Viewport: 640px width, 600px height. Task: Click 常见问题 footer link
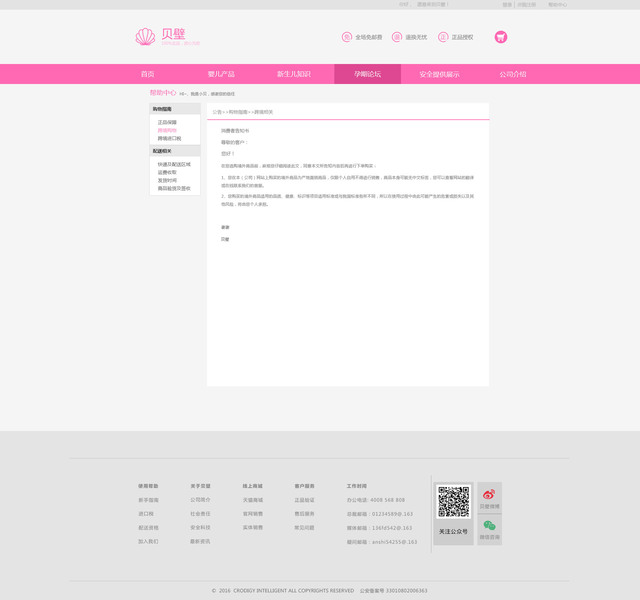(x=304, y=528)
